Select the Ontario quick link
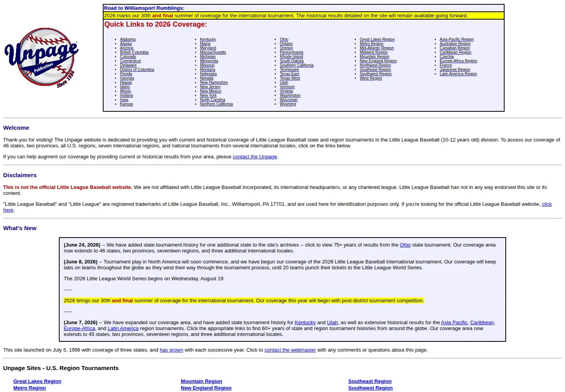The height and width of the screenshot is (392, 565). click(x=286, y=44)
